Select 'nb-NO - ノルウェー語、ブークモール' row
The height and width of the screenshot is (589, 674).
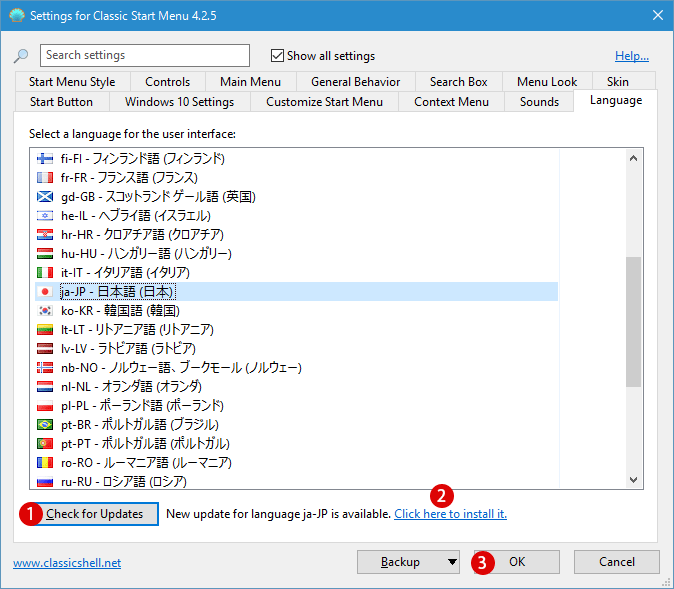click(x=297, y=368)
